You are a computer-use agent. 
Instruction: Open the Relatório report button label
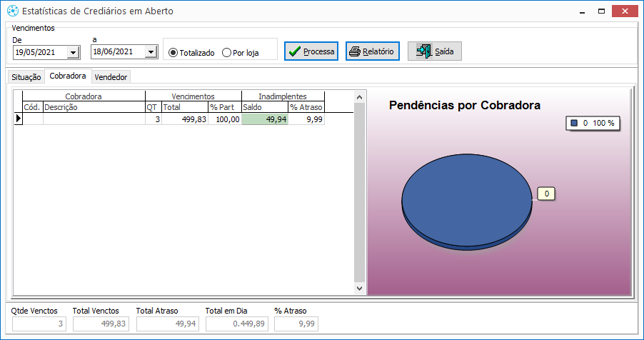(x=378, y=51)
